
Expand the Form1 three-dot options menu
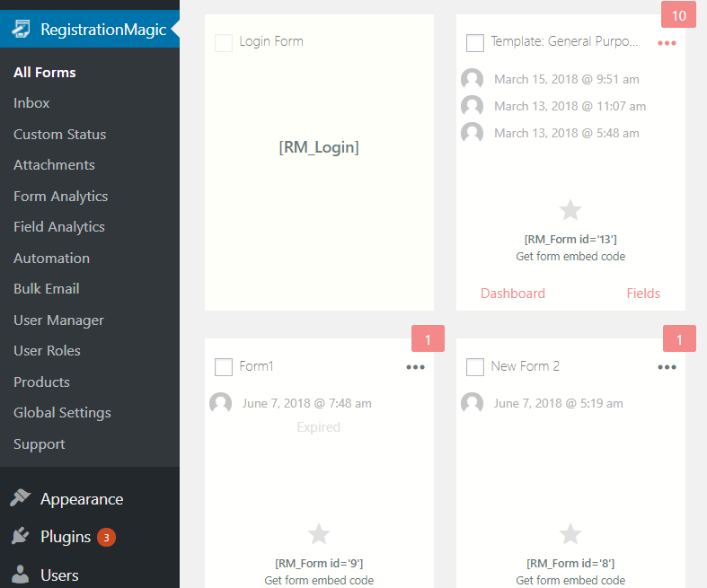coord(415,367)
